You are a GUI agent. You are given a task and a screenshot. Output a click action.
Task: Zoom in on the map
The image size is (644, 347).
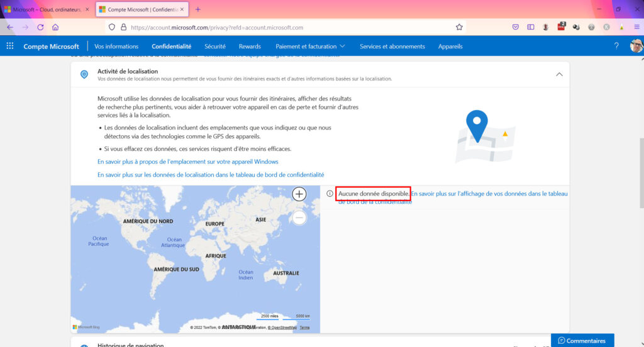point(299,194)
